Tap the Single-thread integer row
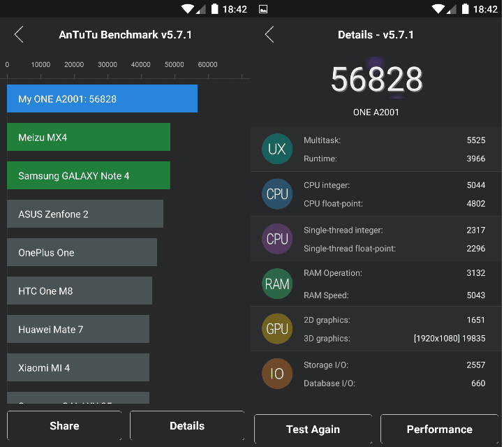 (x=394, y=230)
